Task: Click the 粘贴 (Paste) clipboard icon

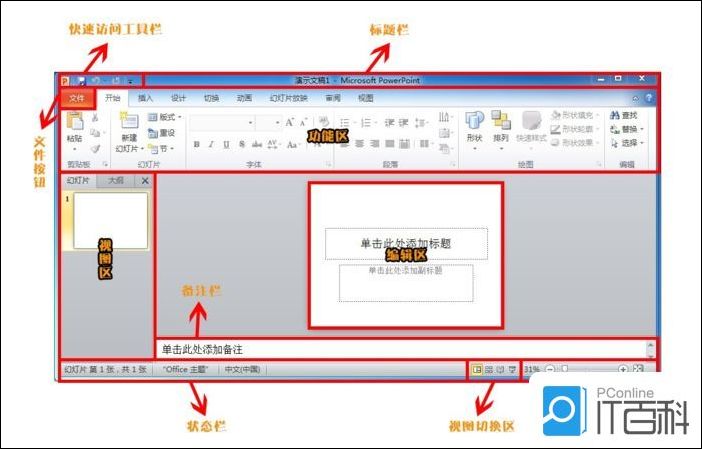Action: [x=75, y=121]
